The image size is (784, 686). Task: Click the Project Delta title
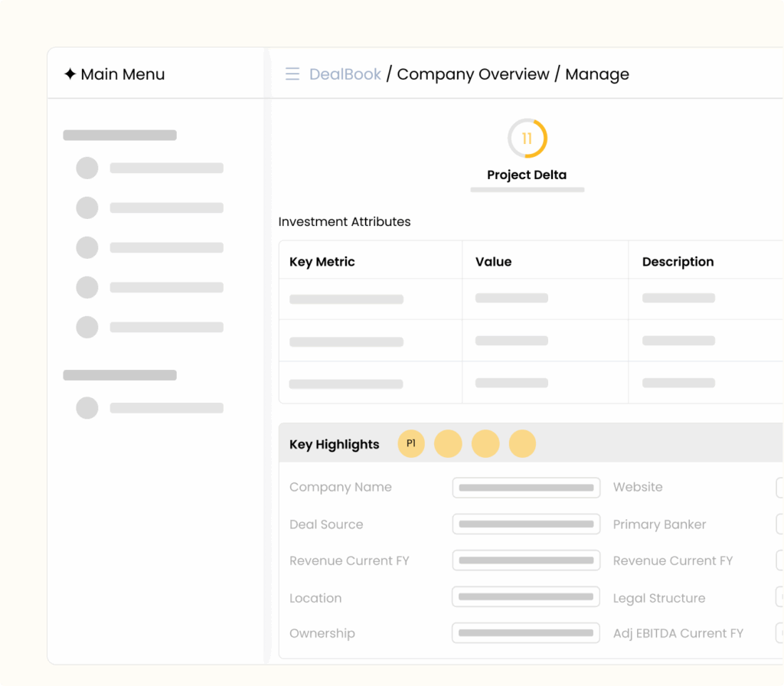coord(527,175)
